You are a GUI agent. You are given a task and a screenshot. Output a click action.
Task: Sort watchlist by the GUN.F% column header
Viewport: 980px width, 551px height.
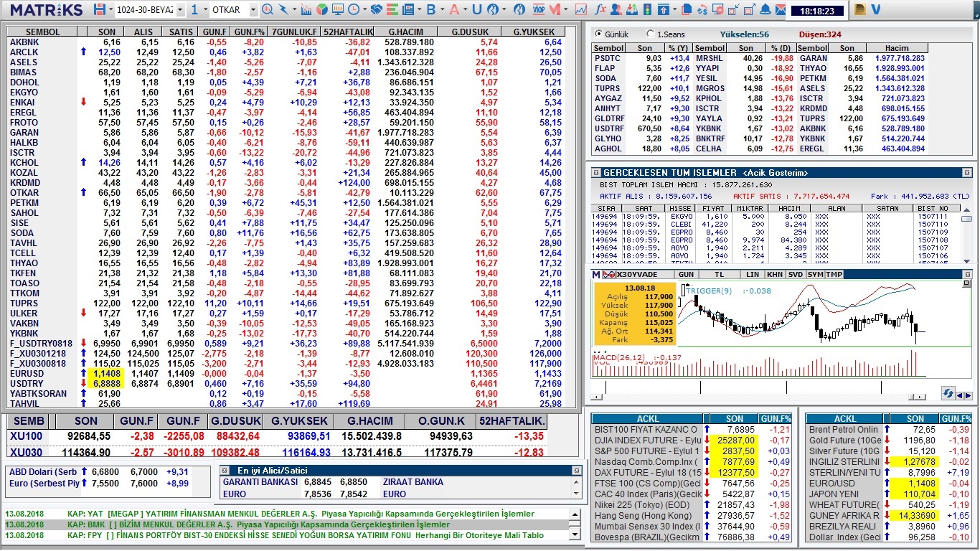point(249,32)
